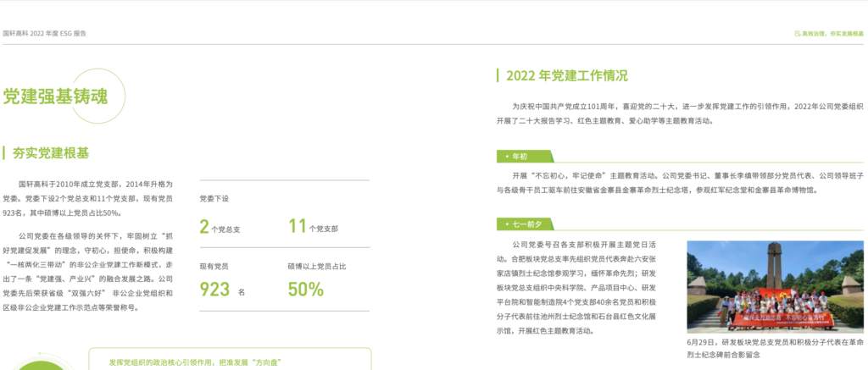Click the 50% statistic figure
This screenshot has width=868, height=370.
tap(306, 290)
